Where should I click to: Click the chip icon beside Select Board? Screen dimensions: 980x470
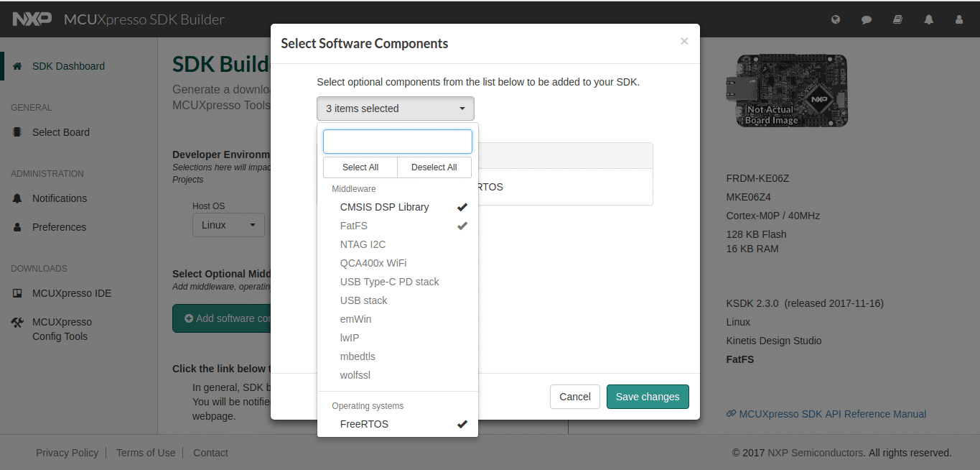(x=17, y=132)
